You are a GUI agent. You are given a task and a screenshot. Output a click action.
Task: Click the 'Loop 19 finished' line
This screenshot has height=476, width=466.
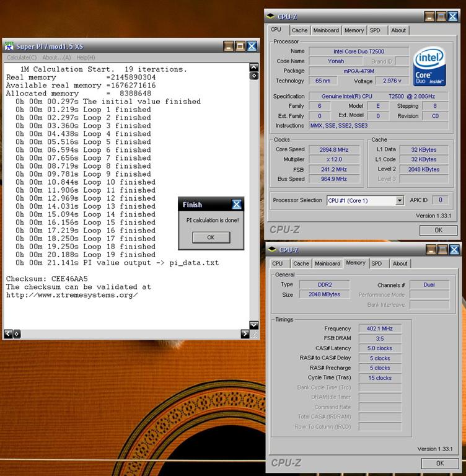pyautogui.click(x=86, y=255)
